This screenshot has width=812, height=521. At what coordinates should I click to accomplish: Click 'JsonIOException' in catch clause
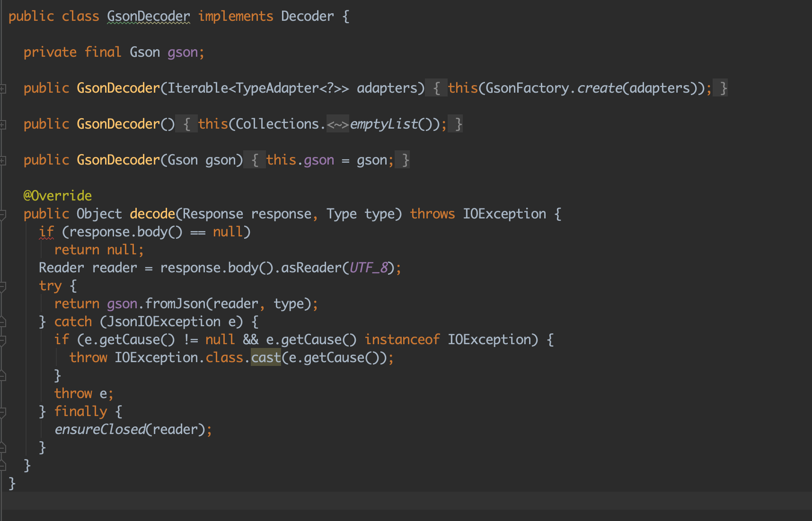(x=164, y=322)
